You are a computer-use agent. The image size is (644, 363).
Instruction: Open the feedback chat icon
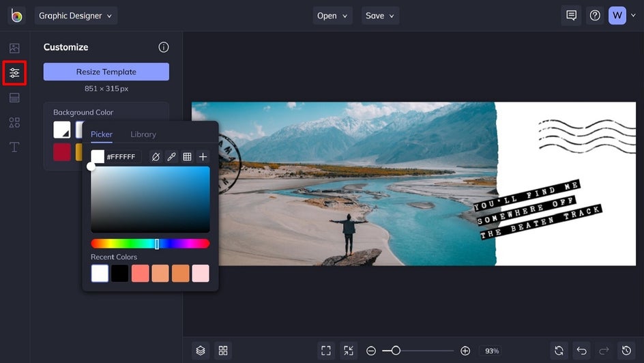[571, 16]
